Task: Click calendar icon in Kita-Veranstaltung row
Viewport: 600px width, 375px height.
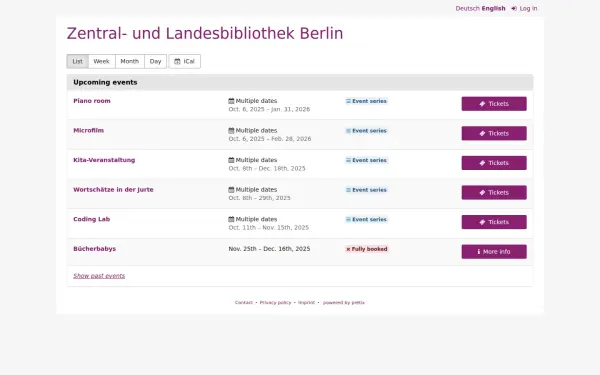Action: pos(231,160)
